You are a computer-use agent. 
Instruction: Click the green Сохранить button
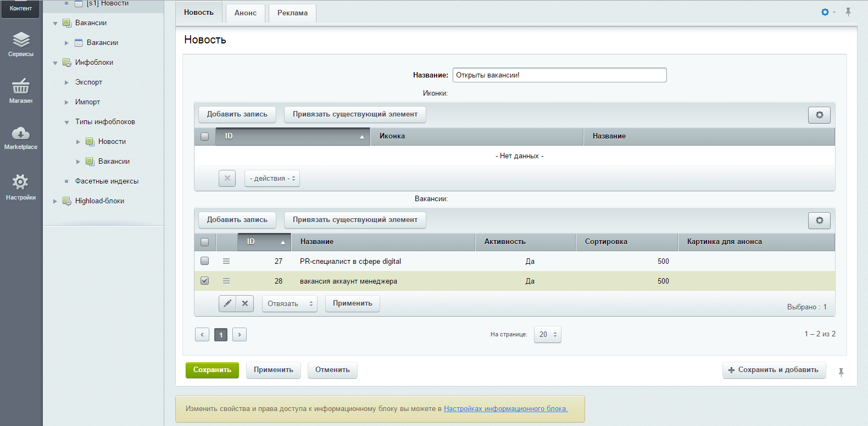(x=212, y=370)
